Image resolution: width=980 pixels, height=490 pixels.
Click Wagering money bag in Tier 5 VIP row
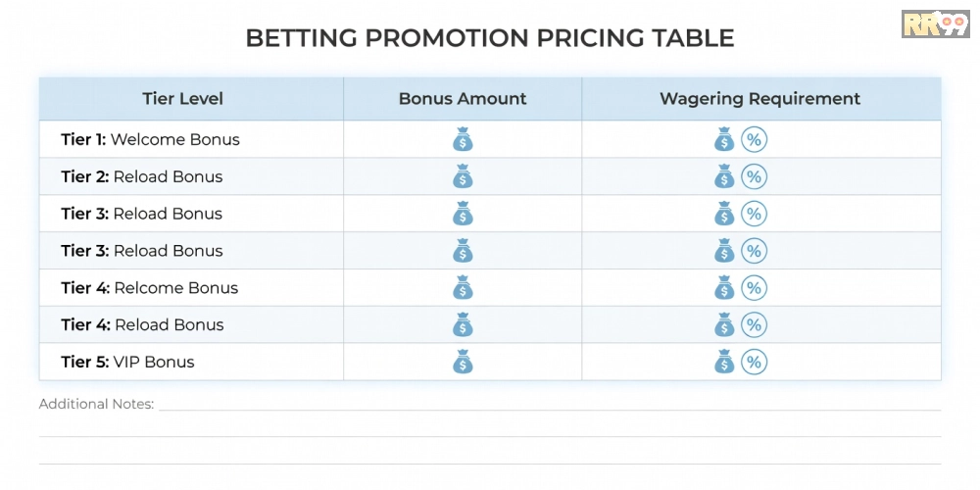[724, 363]
